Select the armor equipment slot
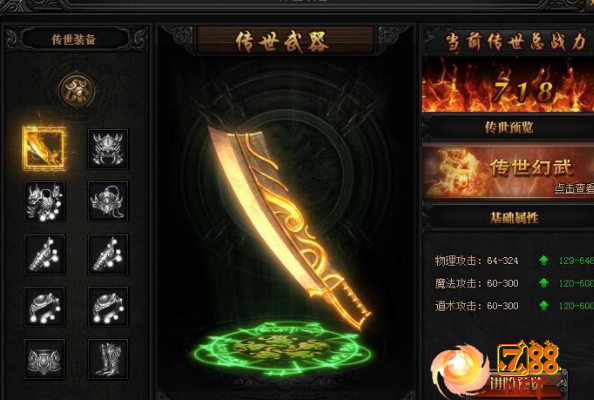 point(45,201)
